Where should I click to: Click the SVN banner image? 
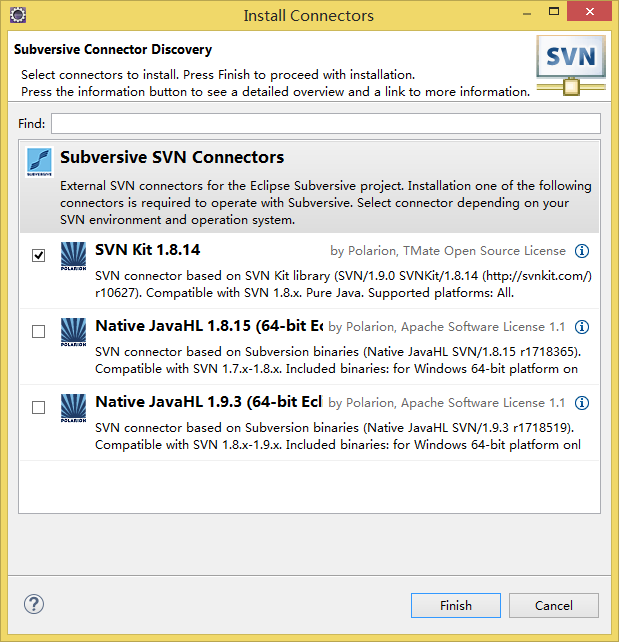tap(571, 66)
